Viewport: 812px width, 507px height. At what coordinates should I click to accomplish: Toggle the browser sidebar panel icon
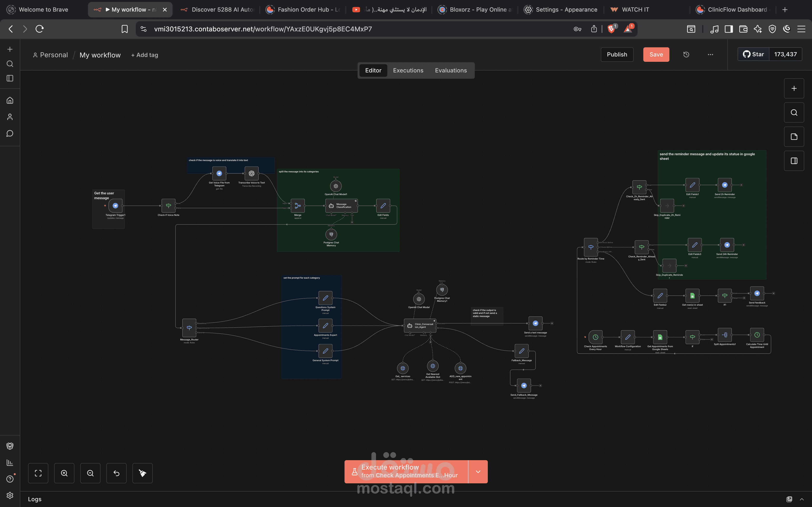click(x=728, y=29)
